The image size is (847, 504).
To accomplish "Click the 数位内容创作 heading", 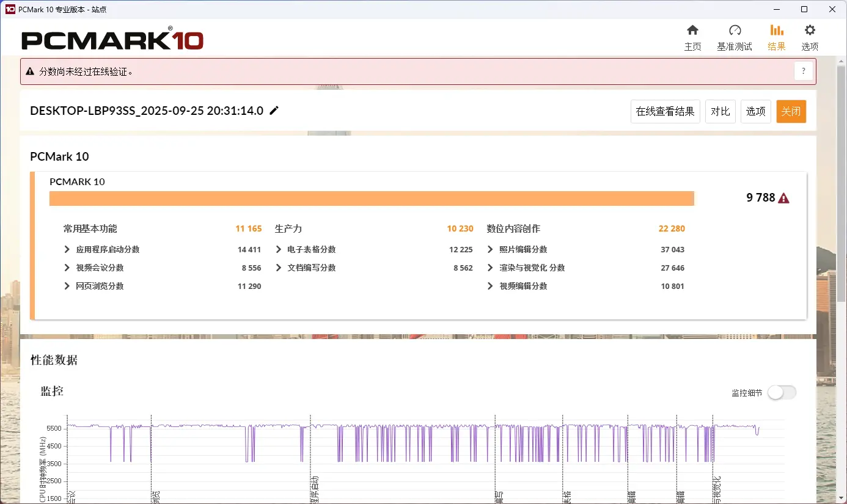I will point(513,229).
